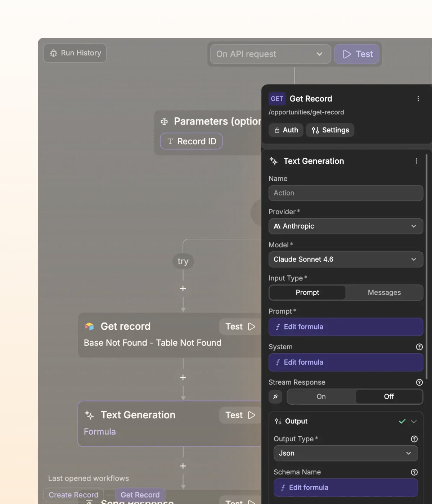Add a step below the try node
The height and width of the screenshot is (504, 432).
click(183, 289)
